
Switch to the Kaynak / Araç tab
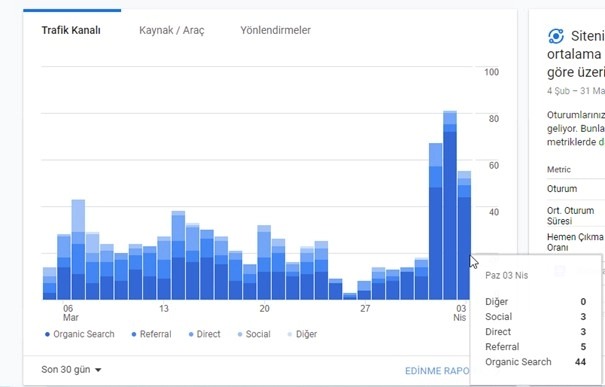click(x=172, y=30)
